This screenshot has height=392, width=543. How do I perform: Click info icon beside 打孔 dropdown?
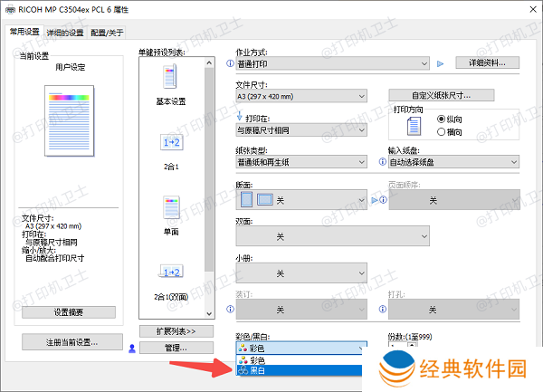tap(382, 309)
